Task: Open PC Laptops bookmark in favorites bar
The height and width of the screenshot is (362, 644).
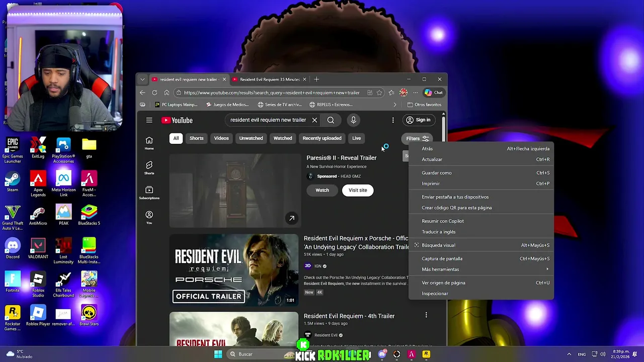Action: 176,105
